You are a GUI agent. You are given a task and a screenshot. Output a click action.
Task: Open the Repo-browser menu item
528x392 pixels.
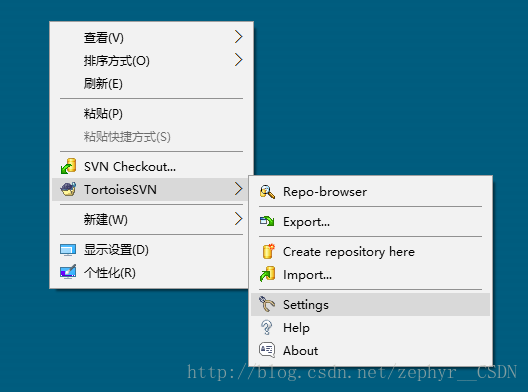point(370,192)
